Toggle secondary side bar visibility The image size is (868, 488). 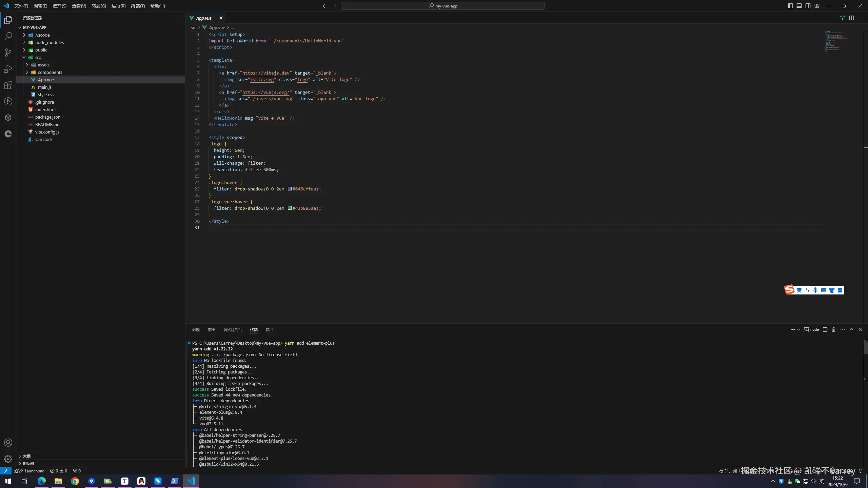click(x=808, y=6)
